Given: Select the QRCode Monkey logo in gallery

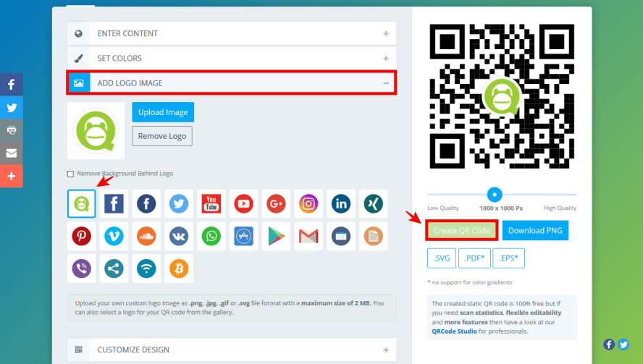Looking at the screenshot, I should pyautogui.click(x=82, y=204).
